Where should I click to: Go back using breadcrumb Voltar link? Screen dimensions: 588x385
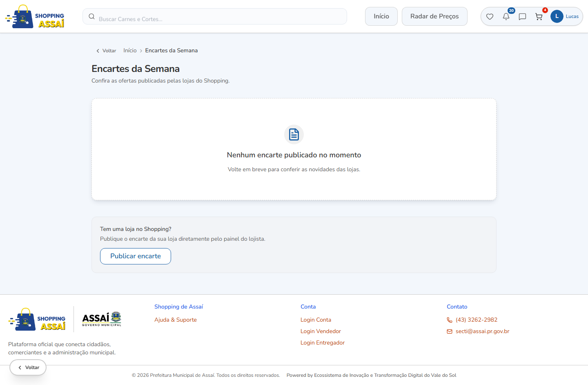tap(106, 51)
